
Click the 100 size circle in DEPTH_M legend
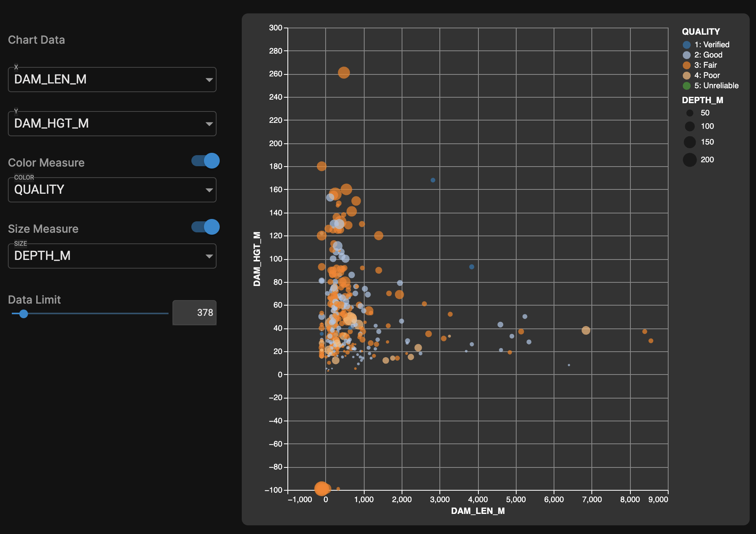coord(690,126)
